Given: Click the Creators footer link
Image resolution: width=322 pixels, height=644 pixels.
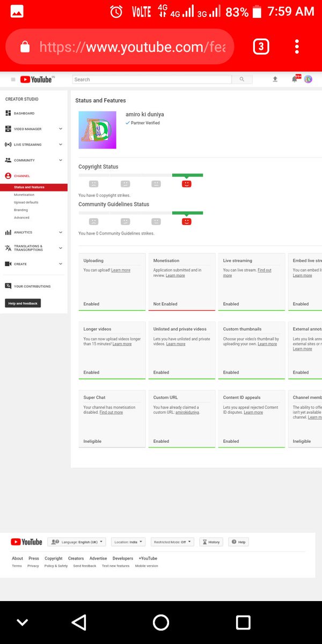Looking at the screenshot, I should pyautogui.click(x=76, y=558).
